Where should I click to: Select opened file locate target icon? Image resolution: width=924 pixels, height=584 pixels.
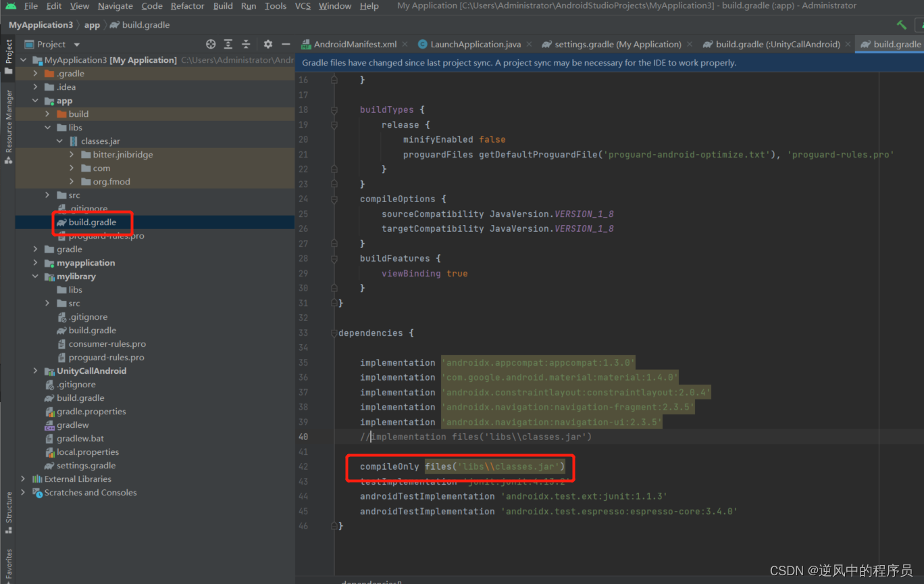(211, 44)
